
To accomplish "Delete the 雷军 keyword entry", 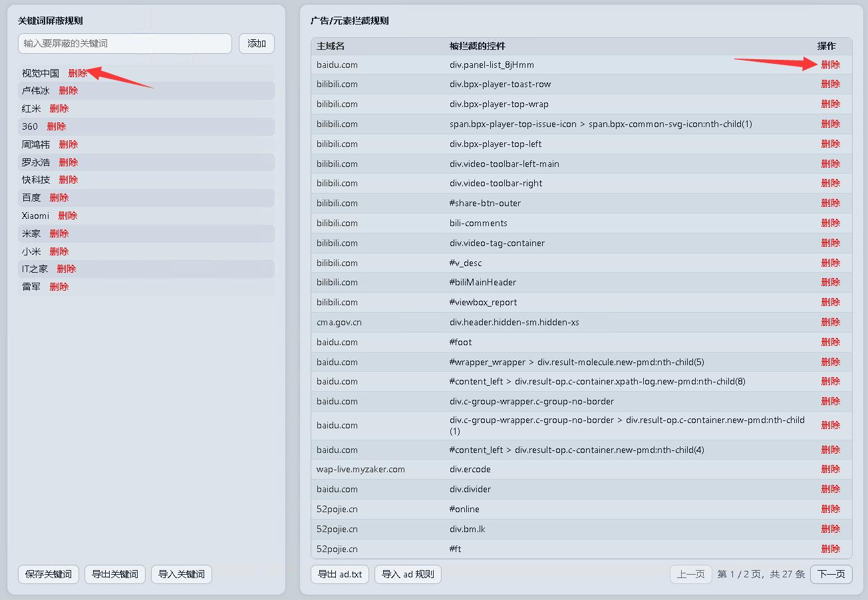I will coord(59,287).
